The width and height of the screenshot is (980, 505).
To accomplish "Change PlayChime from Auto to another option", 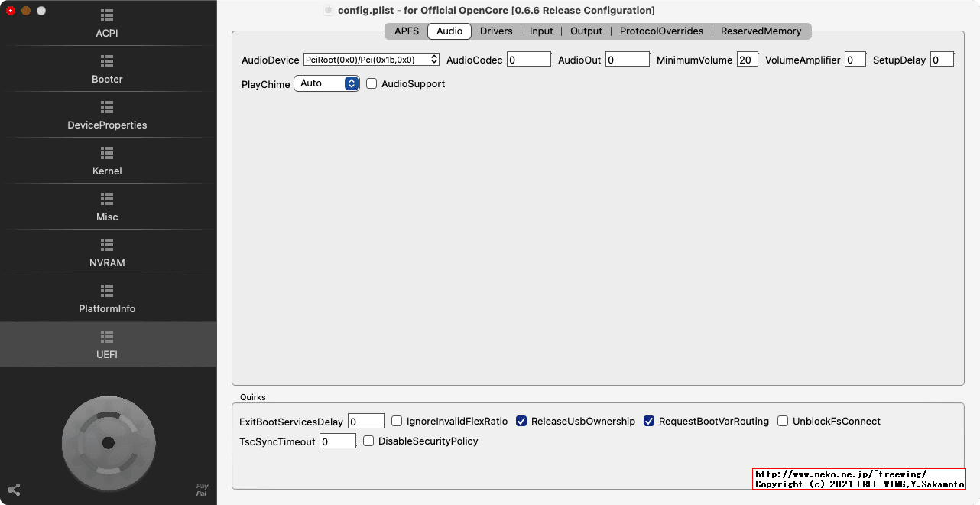I will pyautogui.click(x=326, y=83).
